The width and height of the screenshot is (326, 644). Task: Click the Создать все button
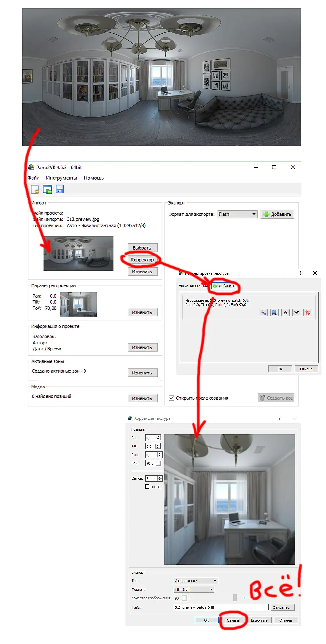[276, 398]
